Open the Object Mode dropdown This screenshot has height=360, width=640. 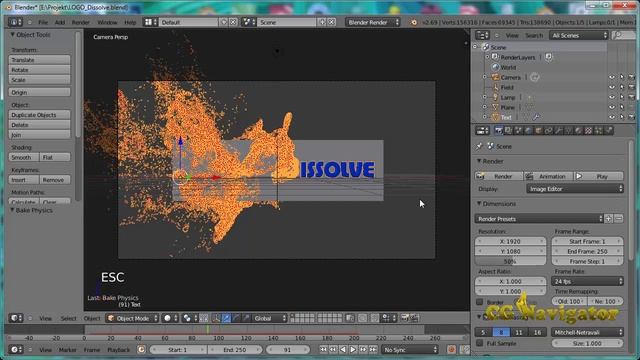click(132, 318)
